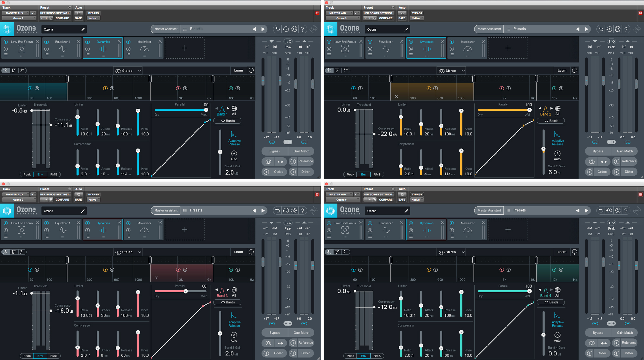The height and width of the screenshot is (360, 644).
Task: Expand the Preset header arrow in the Band 4 window
Action: pos(393,189)
